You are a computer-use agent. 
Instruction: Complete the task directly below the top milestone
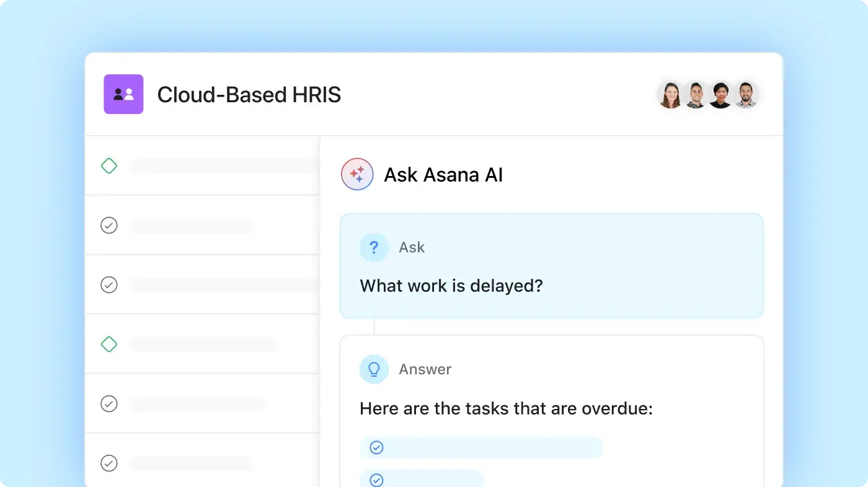click(x=109, y=226)
